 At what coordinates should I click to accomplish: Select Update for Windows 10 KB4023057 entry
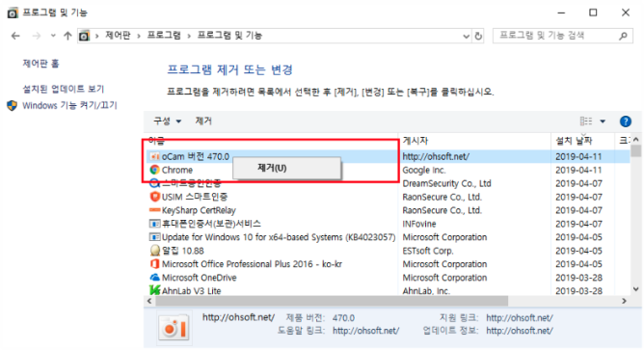[x=279, y=237]
